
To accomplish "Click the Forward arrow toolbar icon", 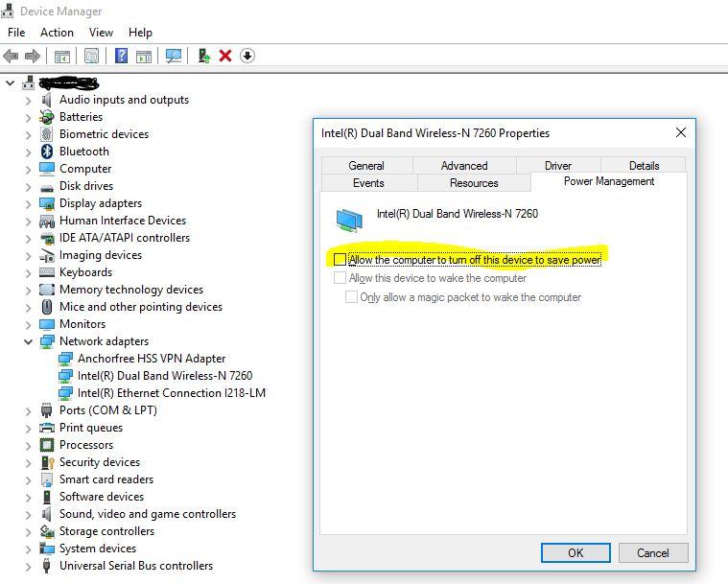I will 32,57.
